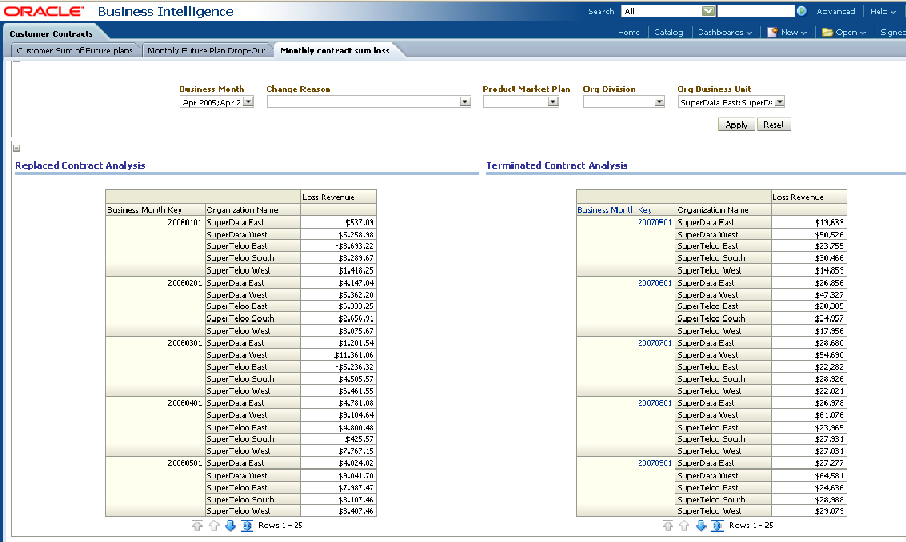
Task: Click next-page arrow under Replaced Contract table
Action: 231,526
